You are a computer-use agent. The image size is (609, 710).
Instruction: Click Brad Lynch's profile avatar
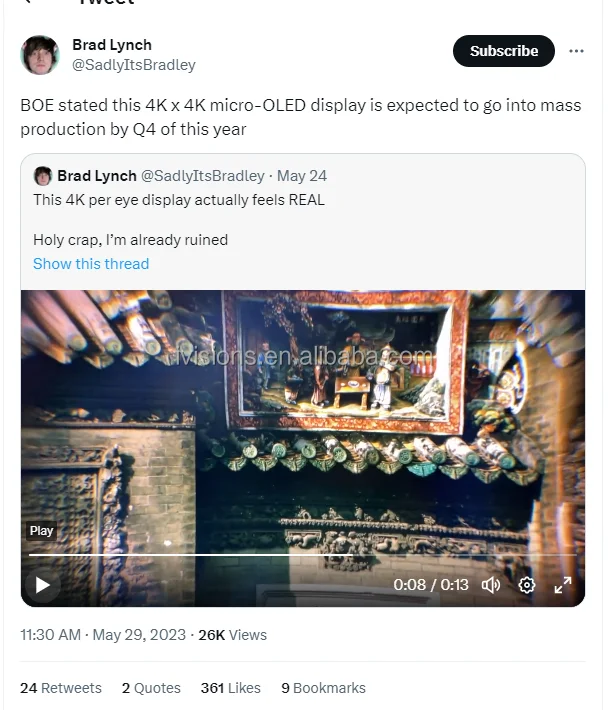[x=40, y=55]
